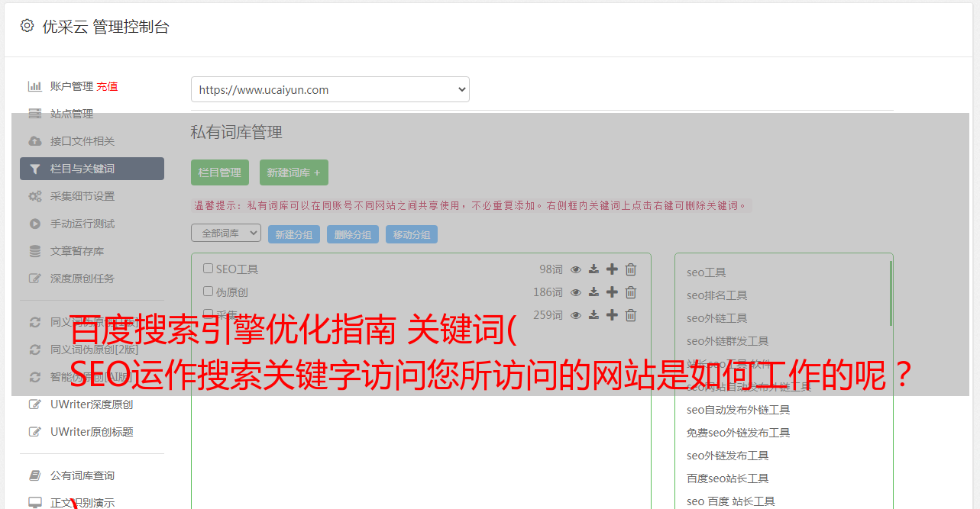Click the eye icon in the 259词 row
The image size is (980, 509).
click(x=576, y=315)
